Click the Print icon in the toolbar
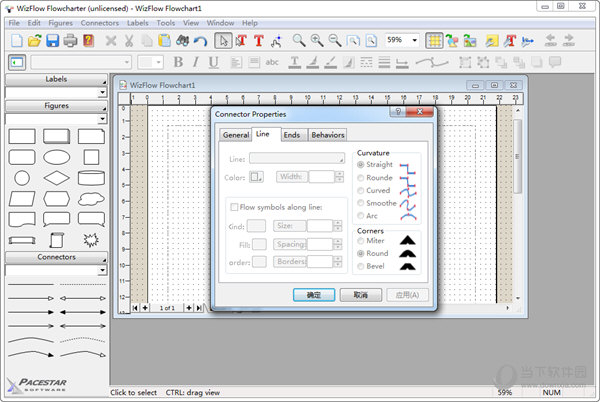600x402 pixels. pos(70,40)
